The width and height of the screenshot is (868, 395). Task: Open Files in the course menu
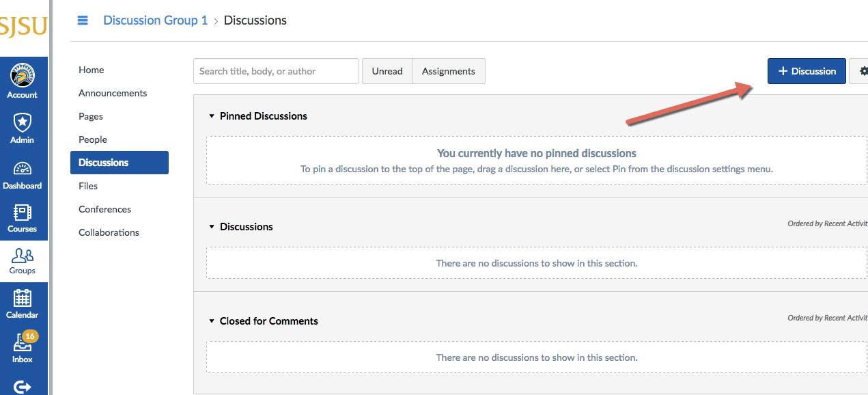pos(88,186)
